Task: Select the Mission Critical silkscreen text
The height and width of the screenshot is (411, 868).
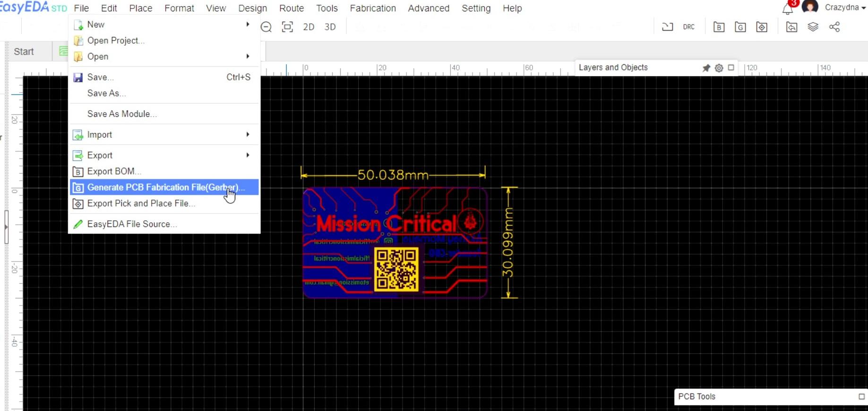Action: 387,224
